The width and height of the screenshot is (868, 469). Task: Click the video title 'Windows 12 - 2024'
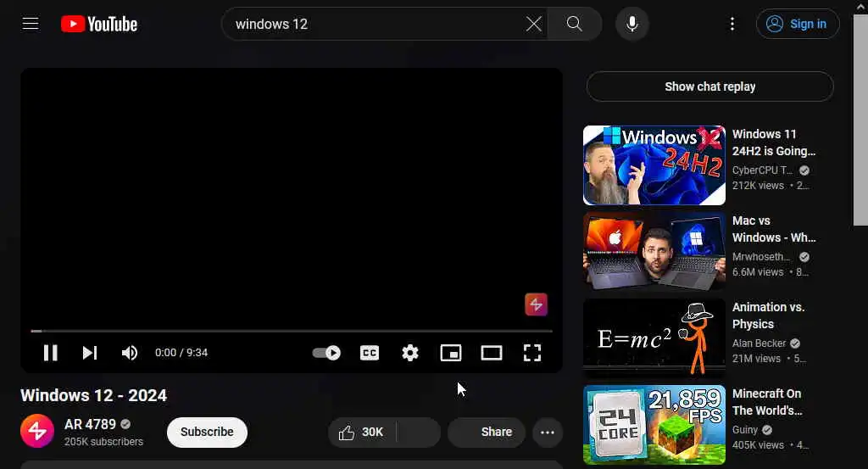pyautogui.click(x=93, y=395)
